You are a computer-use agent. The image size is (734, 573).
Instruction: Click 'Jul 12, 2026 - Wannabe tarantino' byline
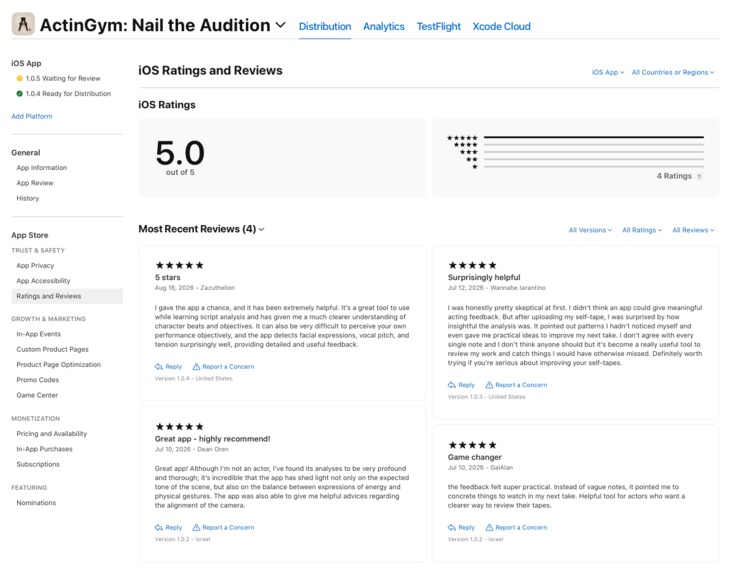[497, 288]
